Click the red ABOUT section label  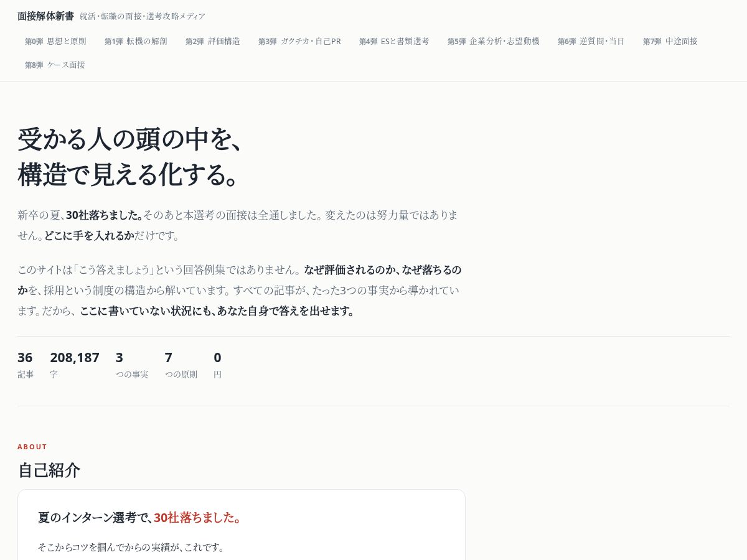tap(32, 447)
